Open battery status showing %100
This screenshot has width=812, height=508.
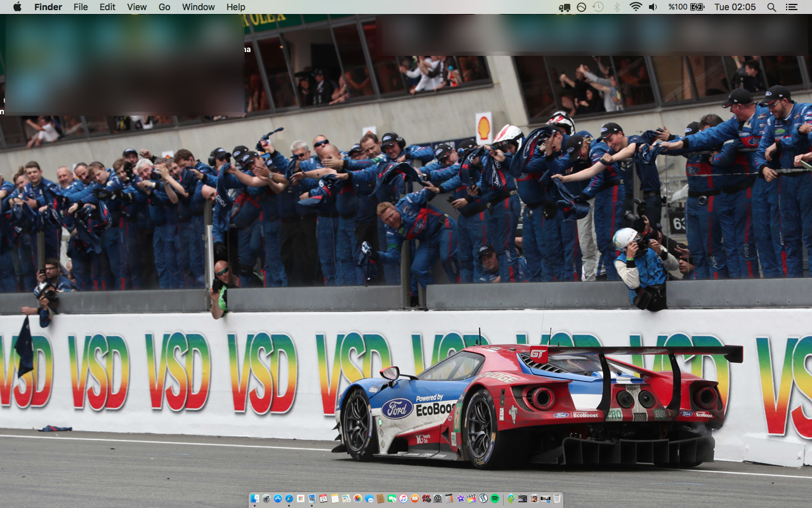click(686, 7)
